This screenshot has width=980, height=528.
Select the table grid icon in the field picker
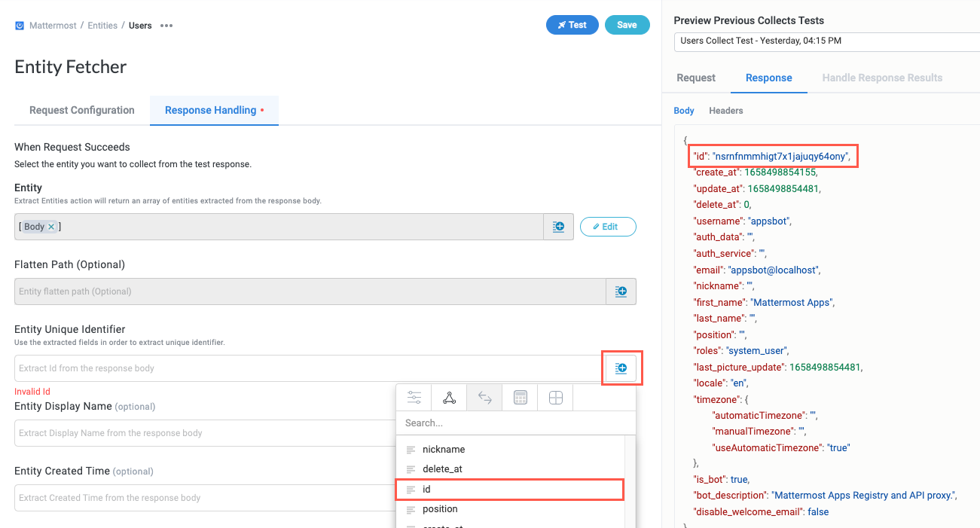tap(555, 397)
